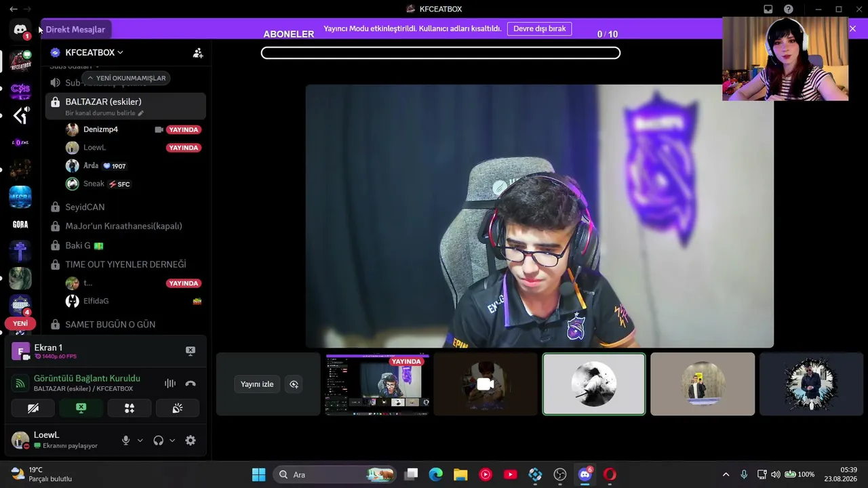Image resolution: width=868 pixels, height=488 pixels.
Task: Click the invite people icon beside KFCEATBOX
Action: click(198, 53)
